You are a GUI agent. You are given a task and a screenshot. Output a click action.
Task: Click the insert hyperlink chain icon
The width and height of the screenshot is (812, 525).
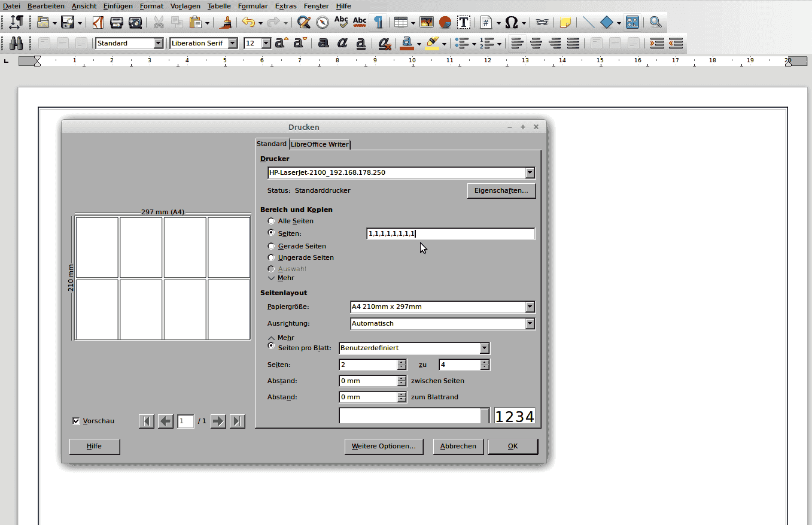click(542, 23)
